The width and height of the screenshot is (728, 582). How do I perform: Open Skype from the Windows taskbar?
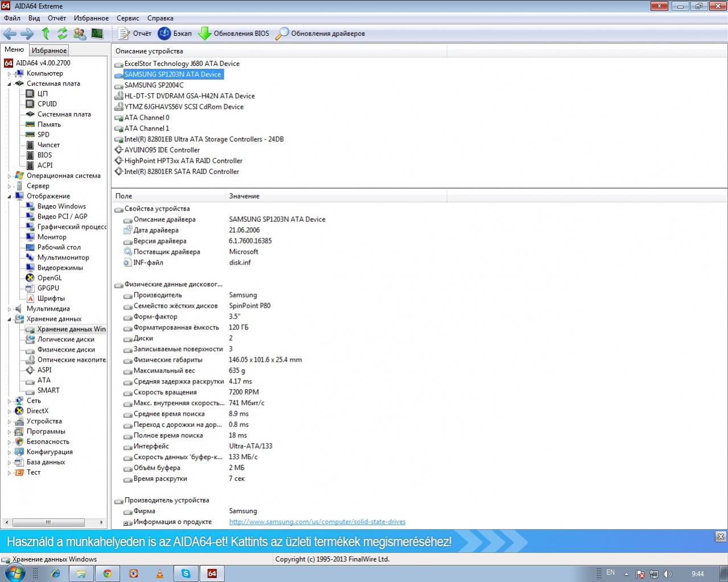click(186, 573)
